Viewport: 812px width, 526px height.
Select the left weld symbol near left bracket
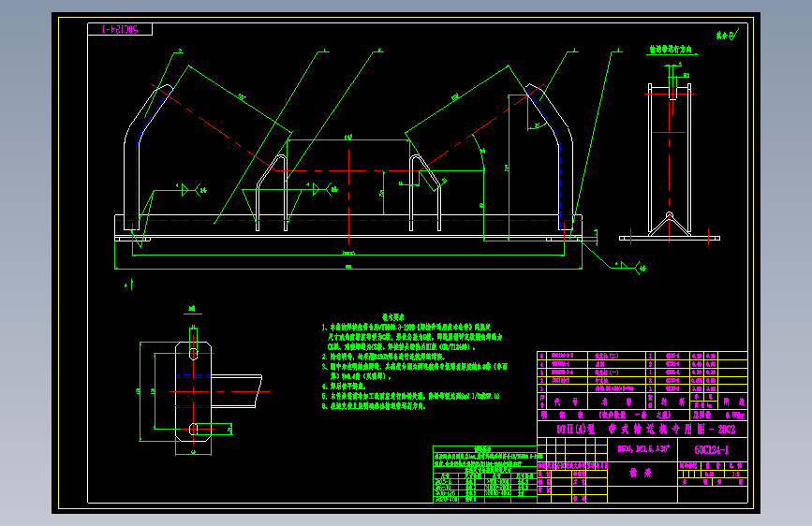pos(191,190)
